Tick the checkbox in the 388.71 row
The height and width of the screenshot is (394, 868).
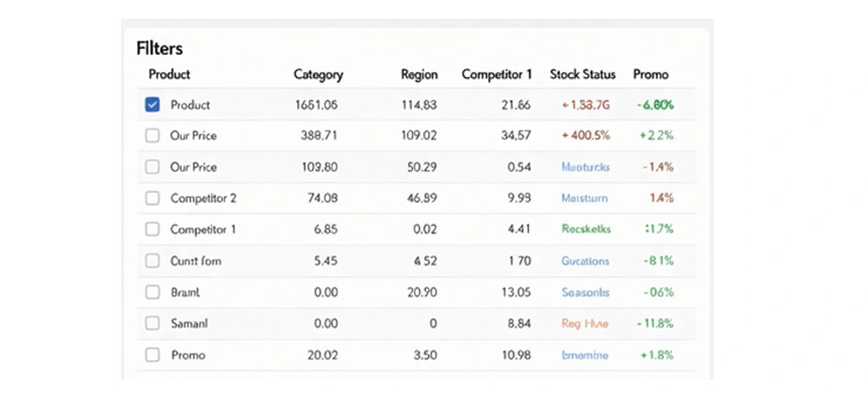tap(152, 135)
